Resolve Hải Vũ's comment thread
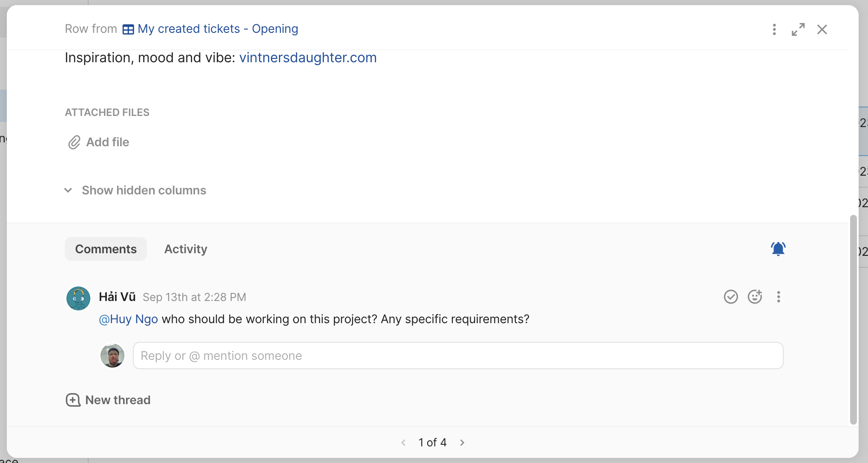Screen dimensions: 868x463 [x=731, y=297]
